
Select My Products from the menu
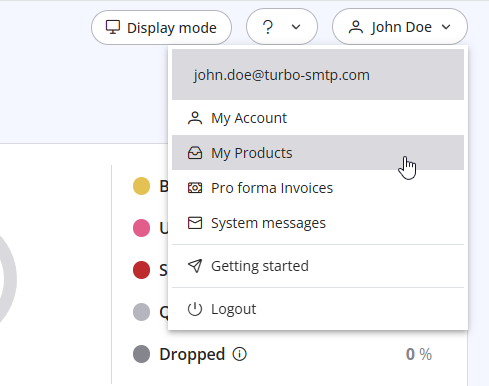click(x=318, y=153)
